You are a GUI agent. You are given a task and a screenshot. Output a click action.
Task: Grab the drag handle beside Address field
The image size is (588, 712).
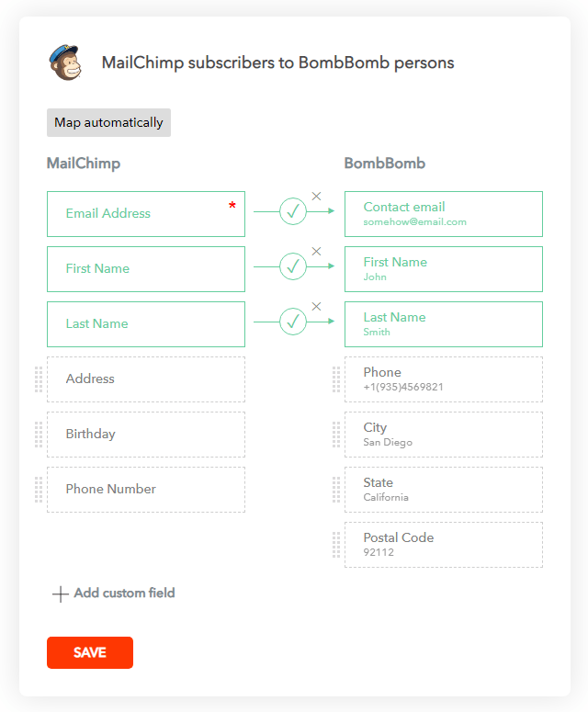coord(39,379)
